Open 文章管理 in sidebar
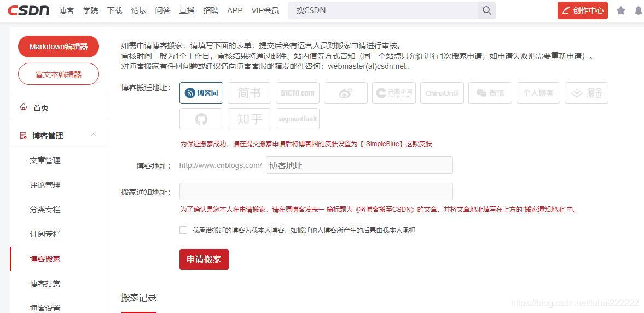This screenshot has width=644, height=313. (45, 161)
